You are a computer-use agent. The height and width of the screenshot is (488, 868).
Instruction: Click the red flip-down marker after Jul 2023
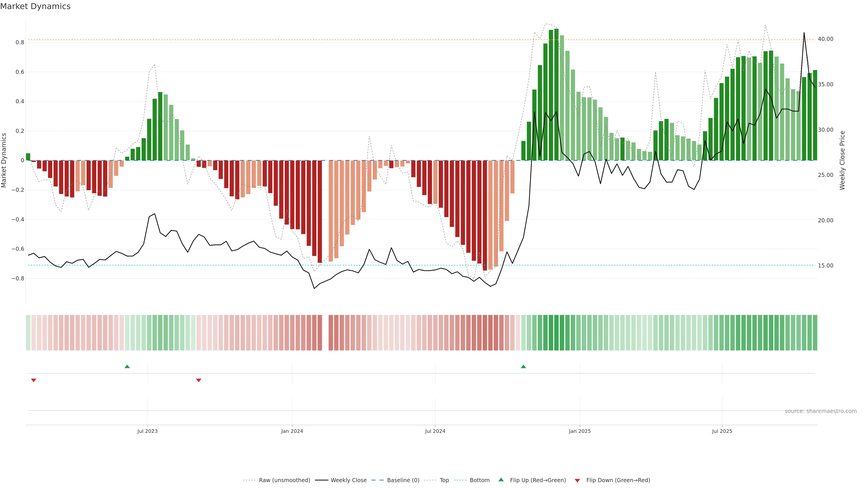(198, 380)
